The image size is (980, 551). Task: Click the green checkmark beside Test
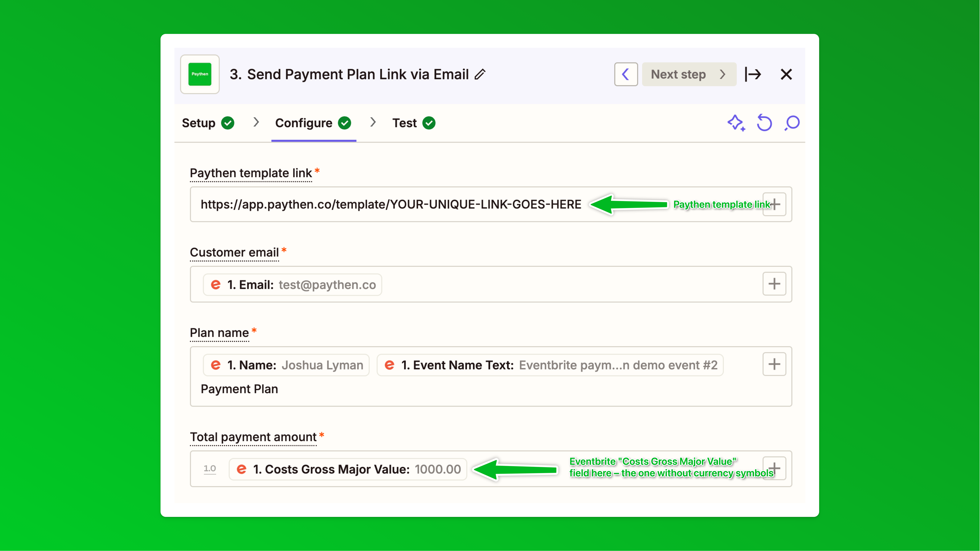coord(429,123)
